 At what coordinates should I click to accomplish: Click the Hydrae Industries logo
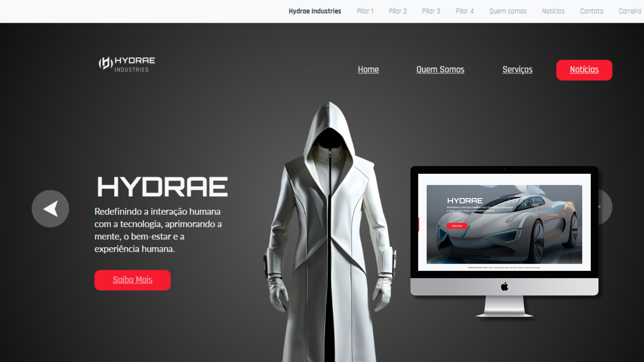pyautogui.click(x=127, y=64)
